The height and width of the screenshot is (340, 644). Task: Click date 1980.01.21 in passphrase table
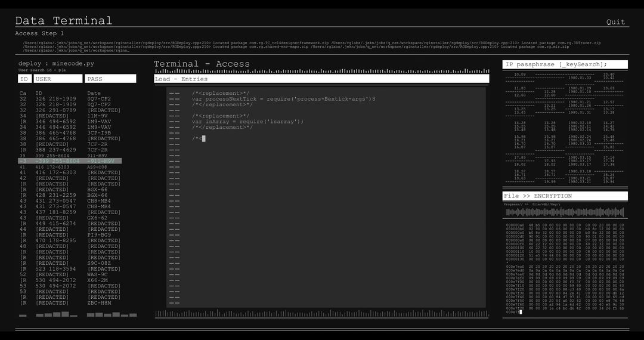(580, 102)
